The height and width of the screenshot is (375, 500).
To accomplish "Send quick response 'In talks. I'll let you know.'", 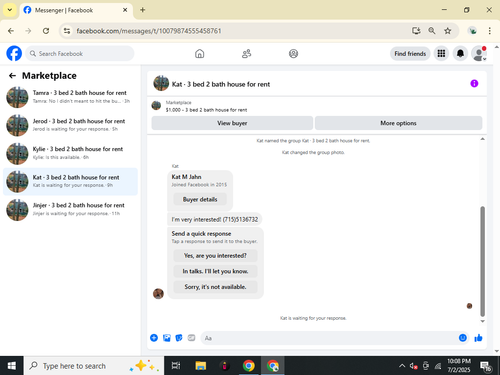I will [215, 271].
